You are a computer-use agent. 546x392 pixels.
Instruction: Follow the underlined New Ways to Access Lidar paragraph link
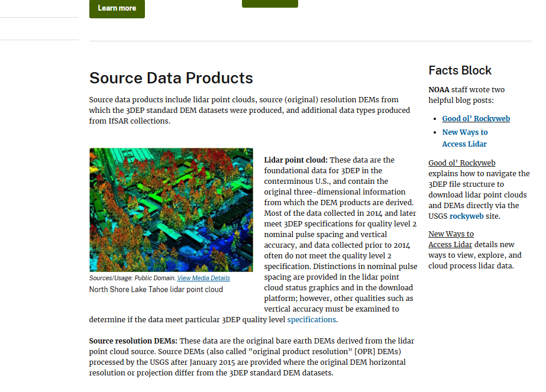click(x=451, y=239)
